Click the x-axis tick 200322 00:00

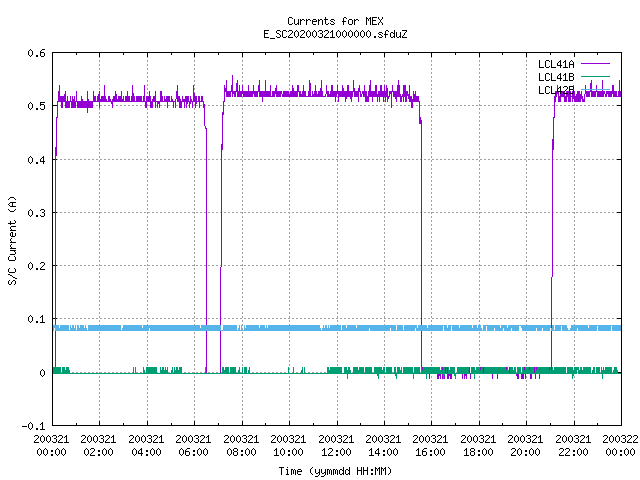pyautogui.click(x=620, y=446)
